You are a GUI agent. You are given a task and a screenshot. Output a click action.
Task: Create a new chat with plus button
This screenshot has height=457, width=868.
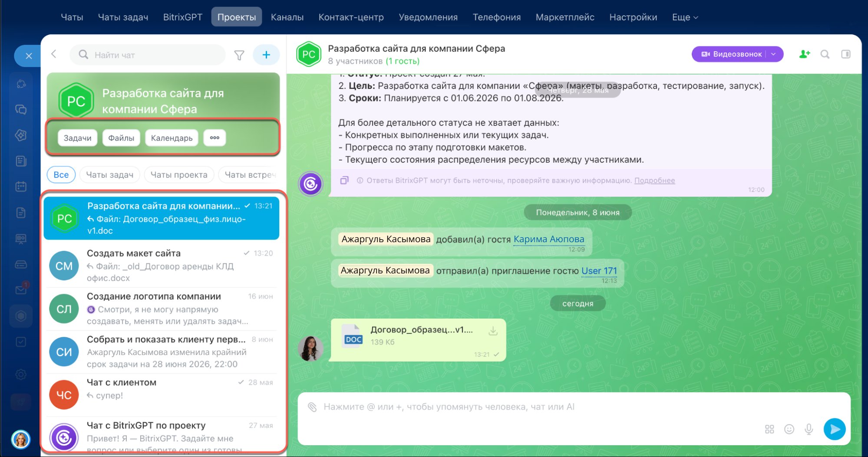pyautogui.click(x=266, y=55)
